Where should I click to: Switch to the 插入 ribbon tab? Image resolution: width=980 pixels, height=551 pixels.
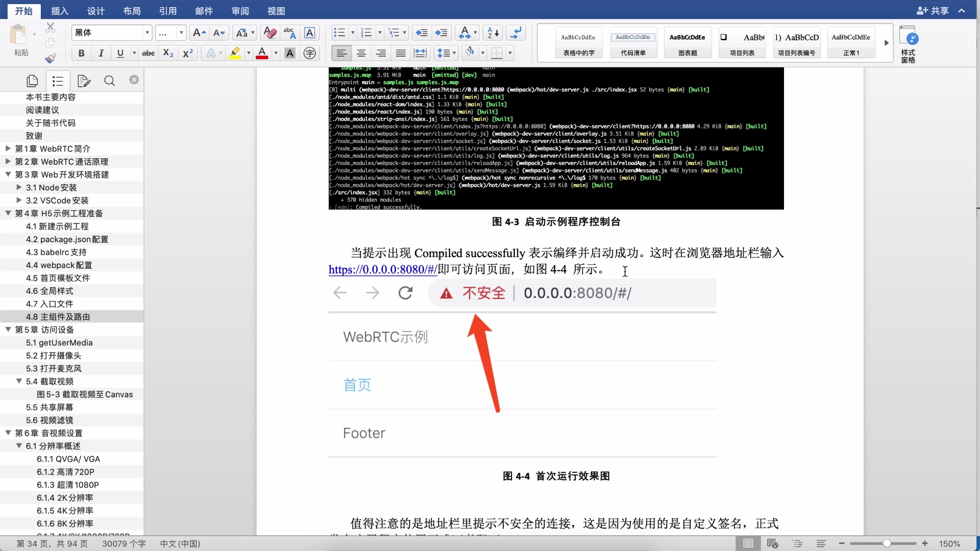pyautogui.click(x=59, y=11)
